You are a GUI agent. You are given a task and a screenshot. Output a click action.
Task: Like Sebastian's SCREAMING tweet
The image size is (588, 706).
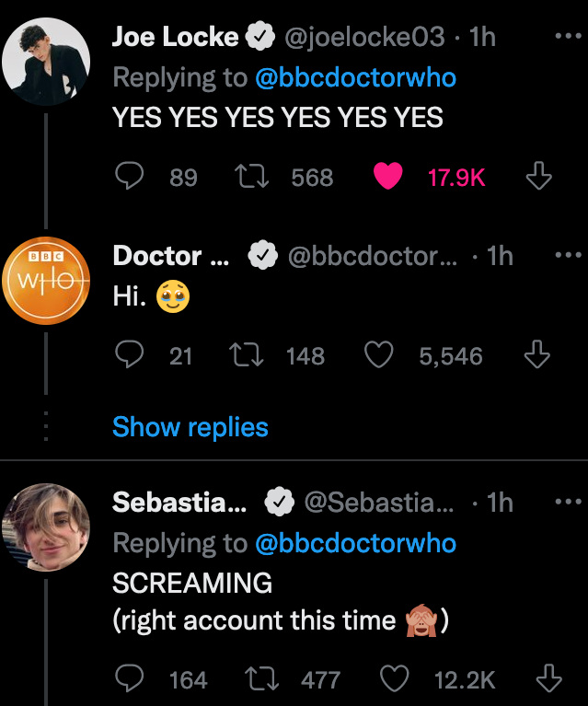394,679
